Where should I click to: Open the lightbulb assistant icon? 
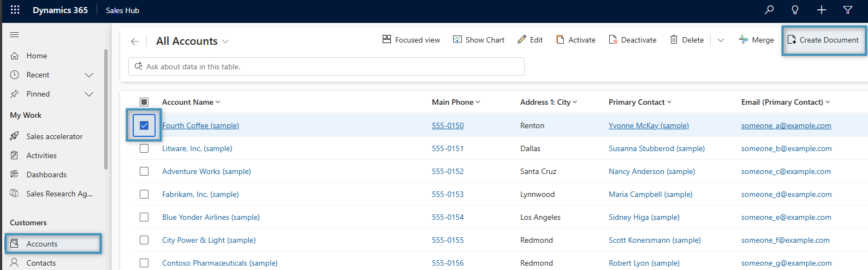[x=795, y=10]
